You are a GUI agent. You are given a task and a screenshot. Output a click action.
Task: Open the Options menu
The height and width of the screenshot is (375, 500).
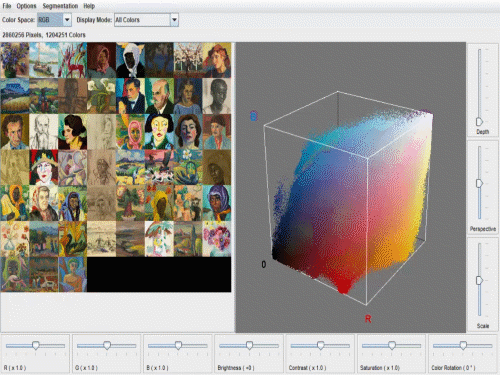(26, 6)
